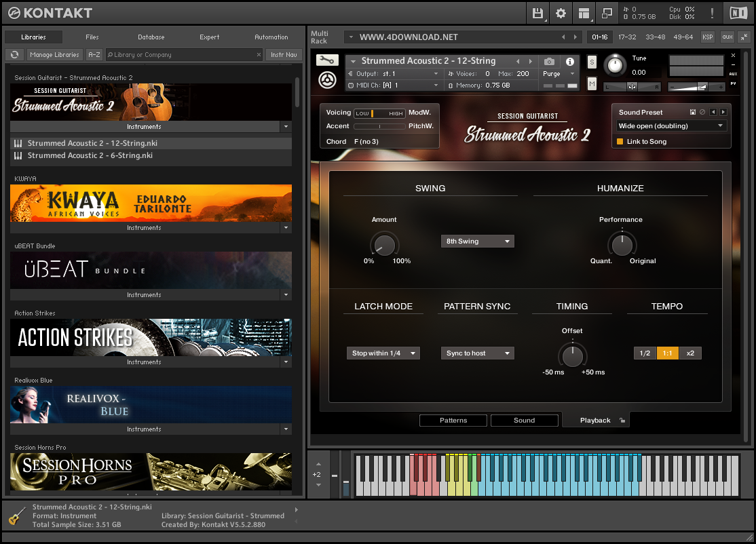Save the sound preset disk icon
The image size is (756, 544).
click(x=693, y=112)
